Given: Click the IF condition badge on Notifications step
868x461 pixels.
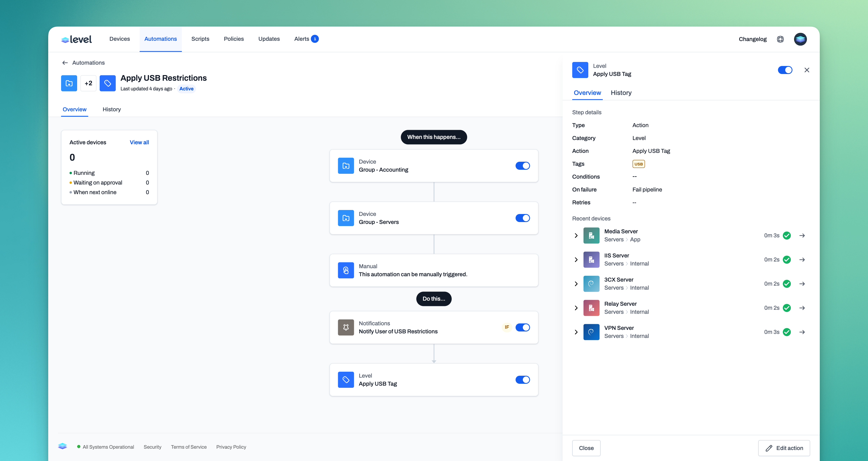Looking at the screenshot, I should (x=506, y=327).
